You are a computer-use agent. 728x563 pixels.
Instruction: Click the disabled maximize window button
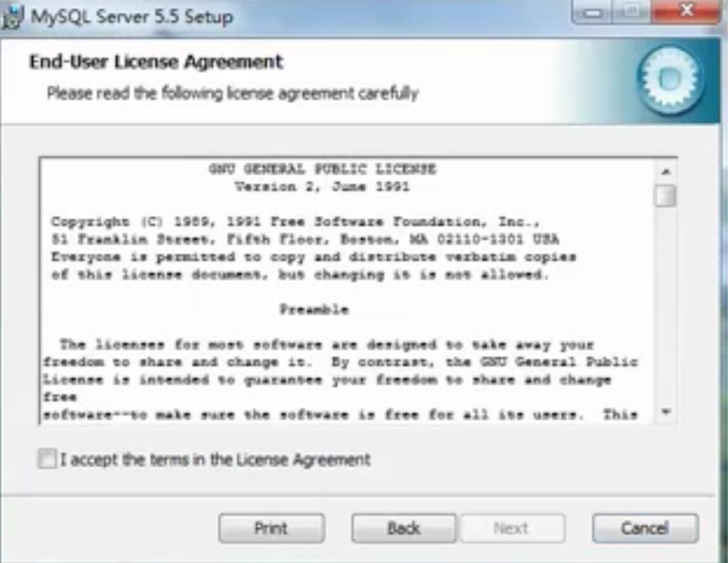631,12
